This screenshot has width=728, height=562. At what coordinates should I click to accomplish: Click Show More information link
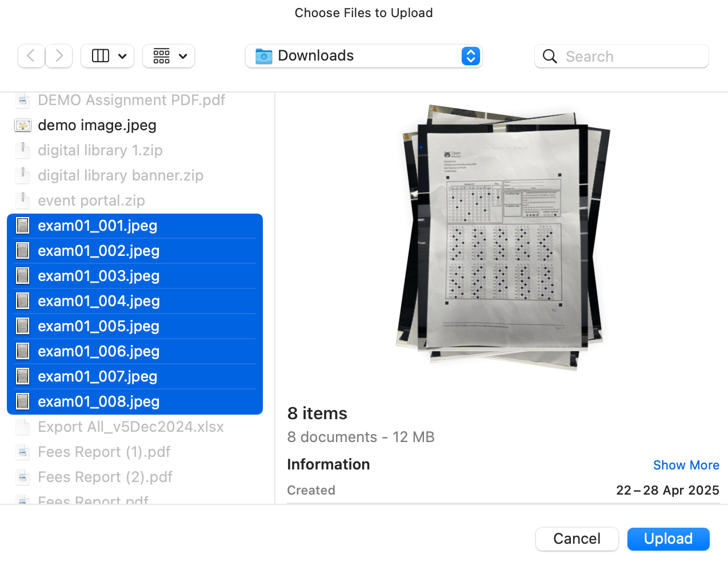(x=686, y=465)
